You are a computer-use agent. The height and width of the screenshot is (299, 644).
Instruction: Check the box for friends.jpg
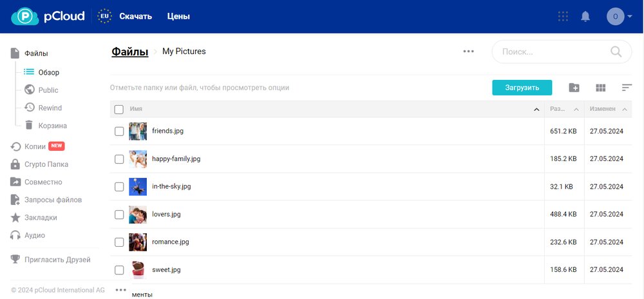(x=119, y=131)
